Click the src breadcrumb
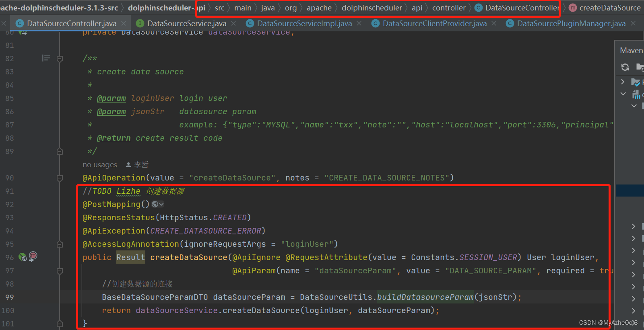644x330 pixels. (220, 8)
